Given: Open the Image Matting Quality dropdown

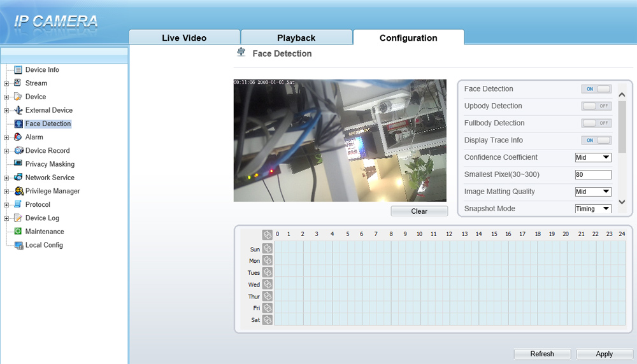Looking at the screenshot, I should click(x=593, y=192).
